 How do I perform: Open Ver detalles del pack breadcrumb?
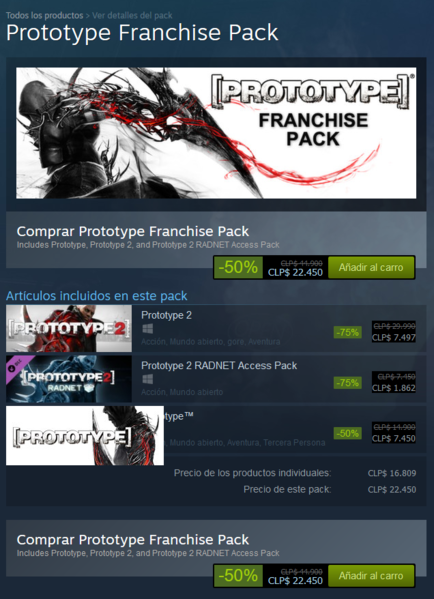click(132, 16)
